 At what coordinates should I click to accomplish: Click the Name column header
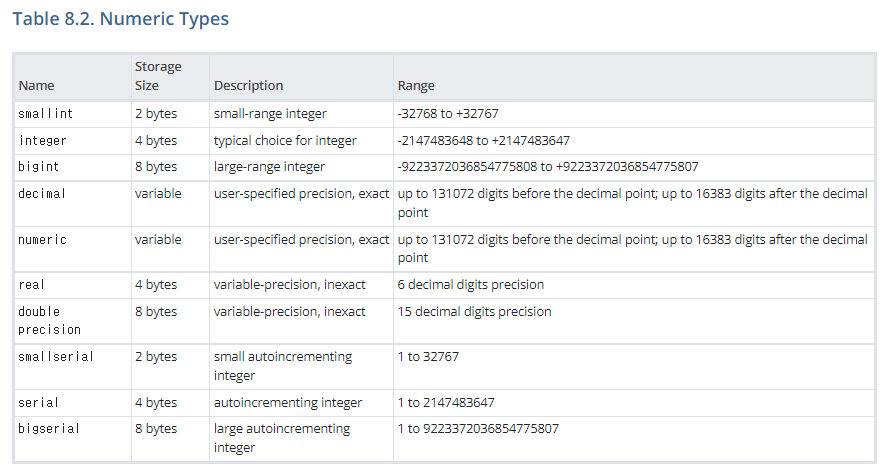[36, 85]
